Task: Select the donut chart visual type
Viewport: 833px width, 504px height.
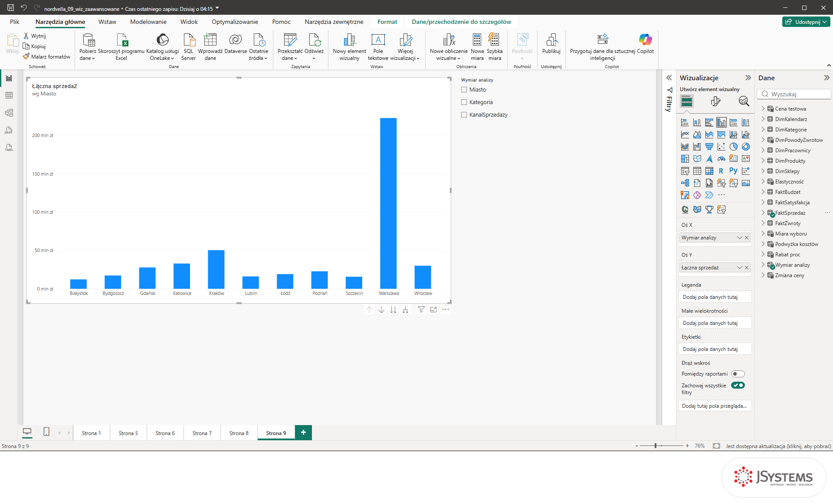Action: (745, 147)
